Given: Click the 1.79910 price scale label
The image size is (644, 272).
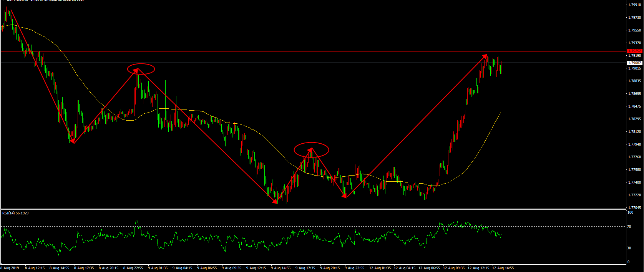Looking at the screenshot, I should pyautogui.click(x=634, y=5).
